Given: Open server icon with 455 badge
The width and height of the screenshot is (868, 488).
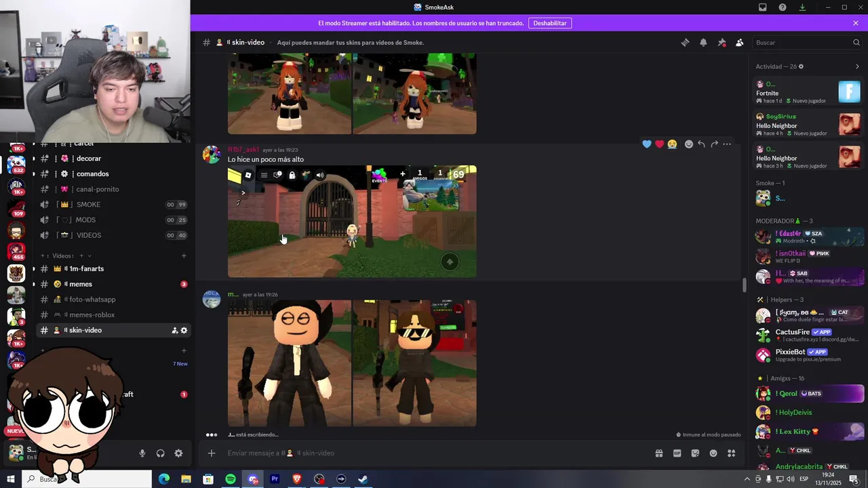Looking at the screenshot, I should (x=16, y=251).
